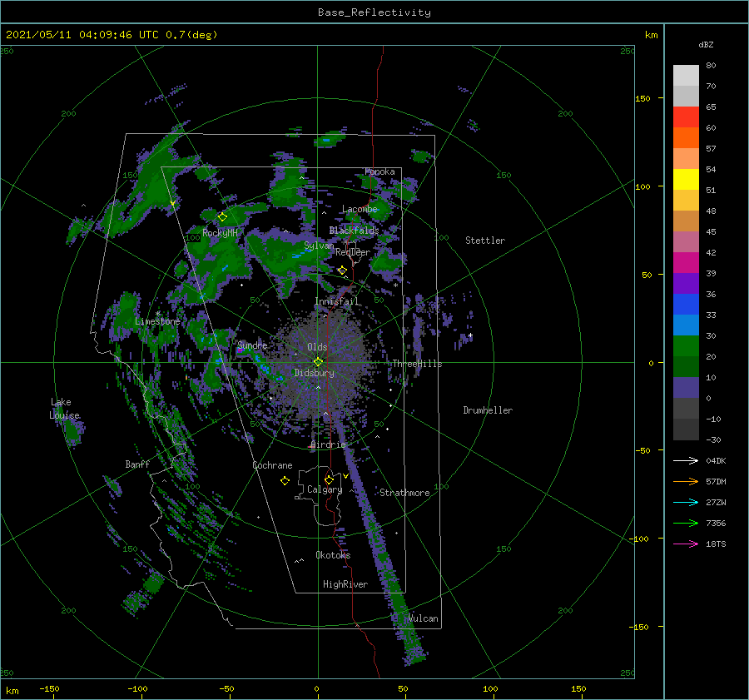749x700 pixels.
Task: Click the Cochrane label
Action: [x=272, y=465]
